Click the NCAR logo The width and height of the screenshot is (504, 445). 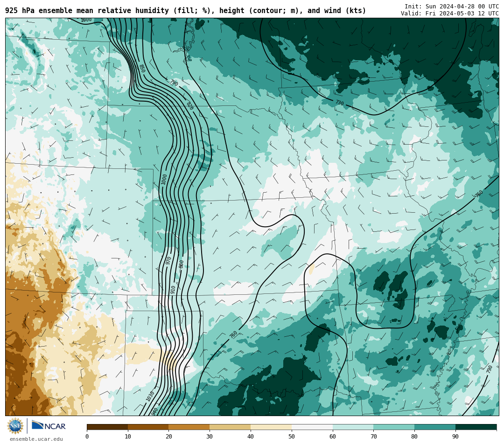(49, 425)
